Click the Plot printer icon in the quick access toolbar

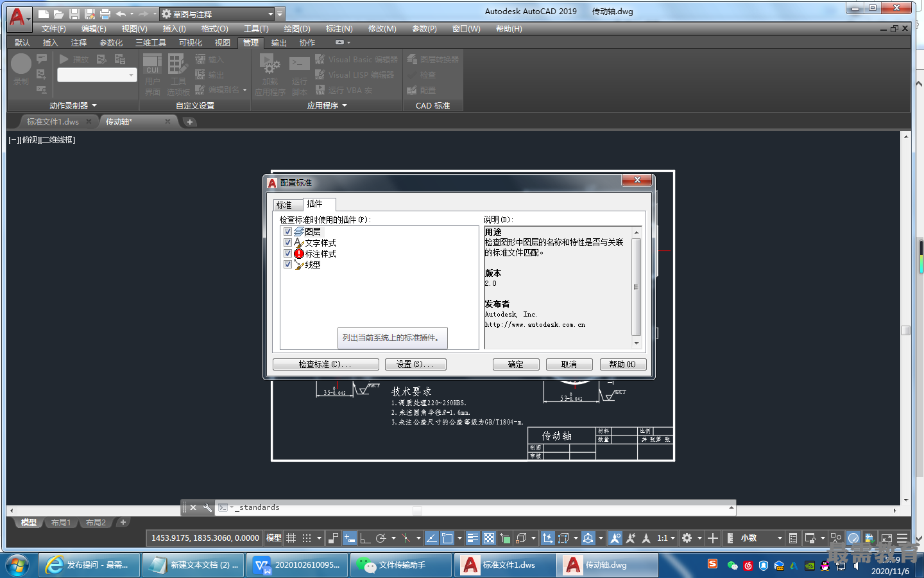105,14
